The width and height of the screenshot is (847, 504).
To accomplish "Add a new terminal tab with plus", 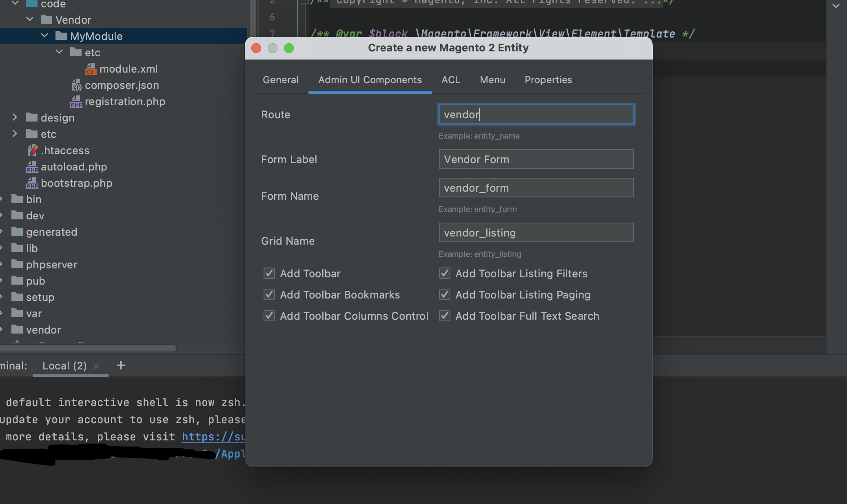I will pyautogui.click(x=120, y=366).
